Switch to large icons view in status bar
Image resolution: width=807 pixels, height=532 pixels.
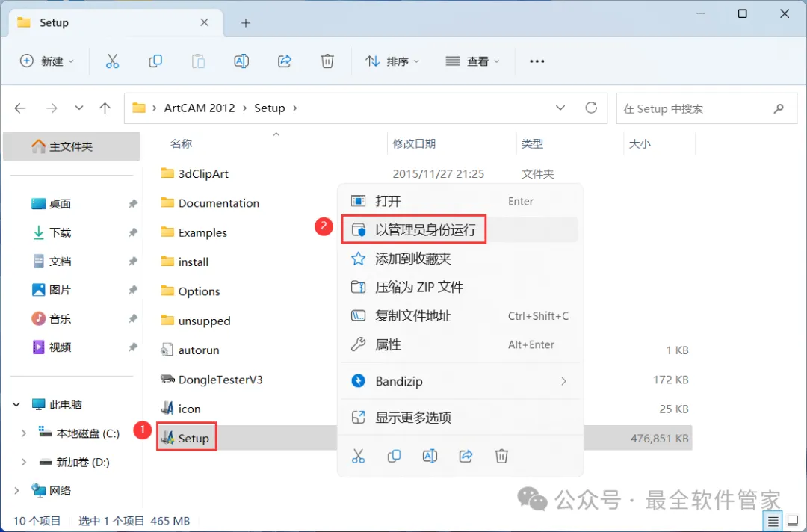793,522
